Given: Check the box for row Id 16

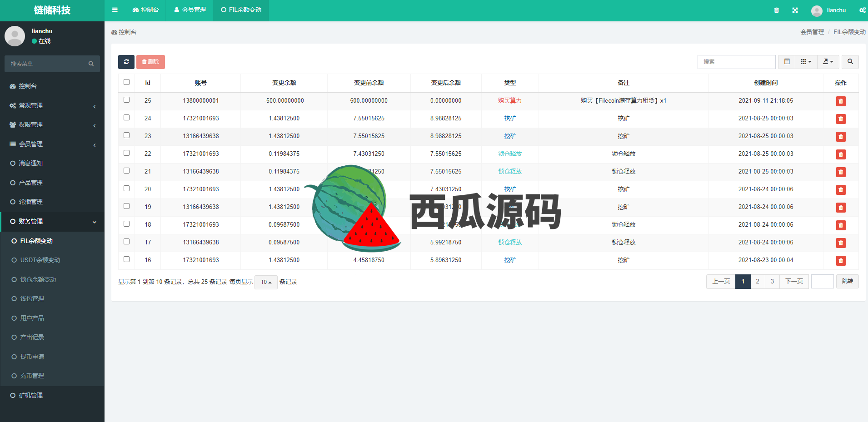Looking at the screenshot, I should 126,259.
